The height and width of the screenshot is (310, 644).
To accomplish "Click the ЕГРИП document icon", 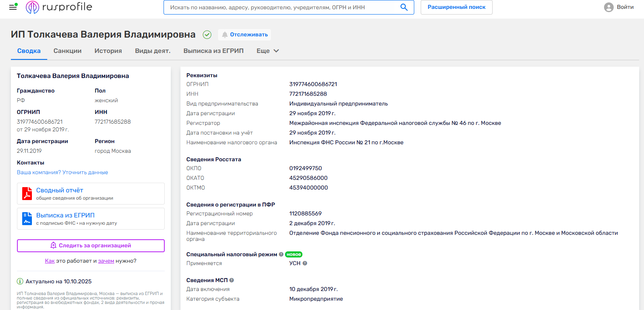I will pyautogui.click(x=27, y=219).
